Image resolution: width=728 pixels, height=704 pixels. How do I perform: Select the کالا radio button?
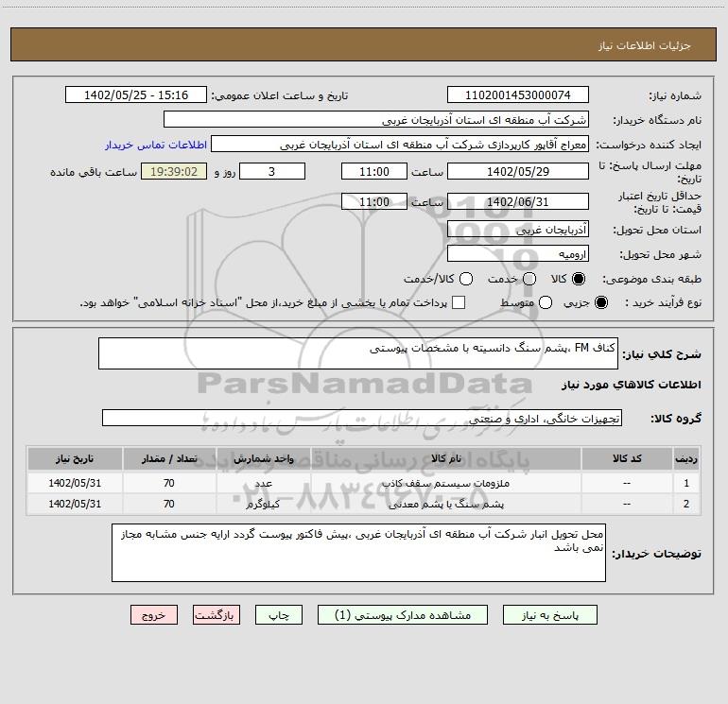click(x=579, y=279)
